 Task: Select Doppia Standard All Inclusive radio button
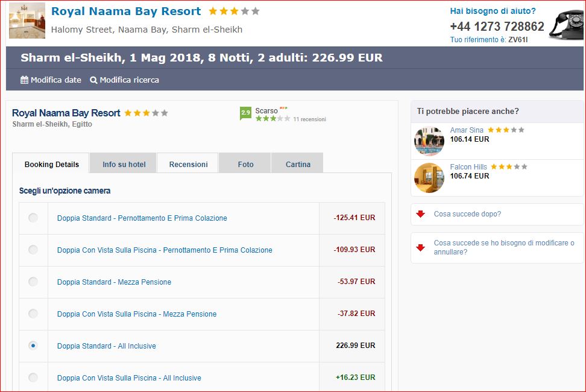(x=33, y=346)
